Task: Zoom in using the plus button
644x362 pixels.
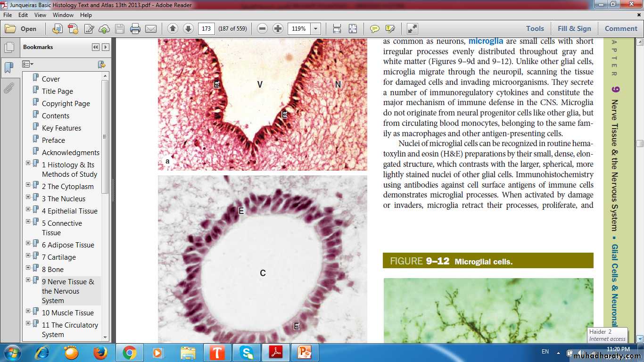Action: tap(278, 29)
